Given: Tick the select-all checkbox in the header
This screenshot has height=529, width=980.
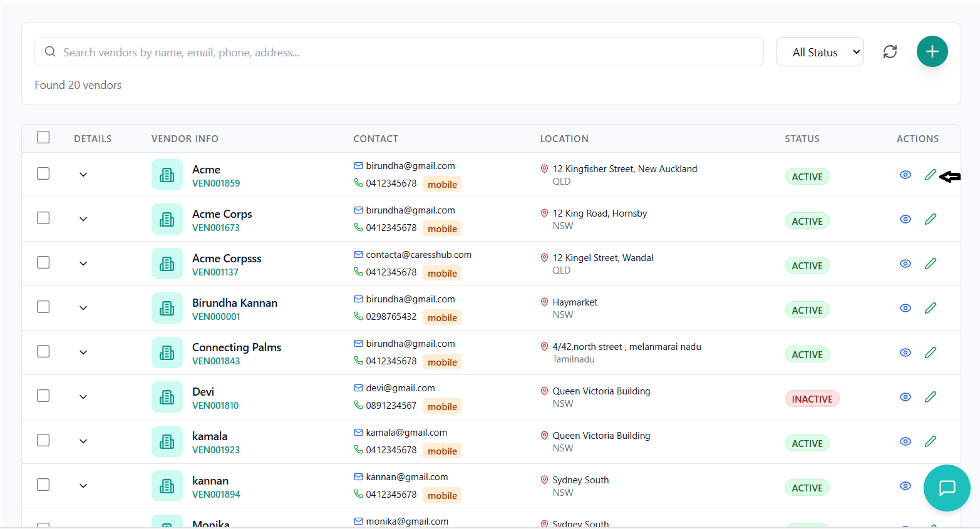Looking at the screenshot, I should pyautogui.click(x=43, y=137).
